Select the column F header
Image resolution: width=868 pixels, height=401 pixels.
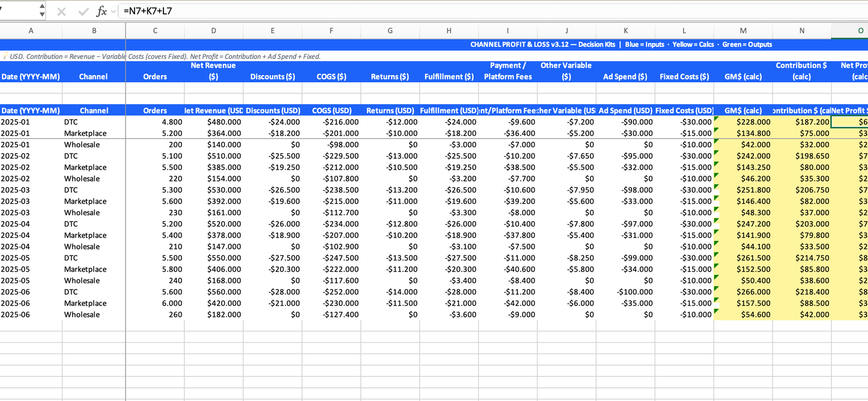(x=331, y=31)
